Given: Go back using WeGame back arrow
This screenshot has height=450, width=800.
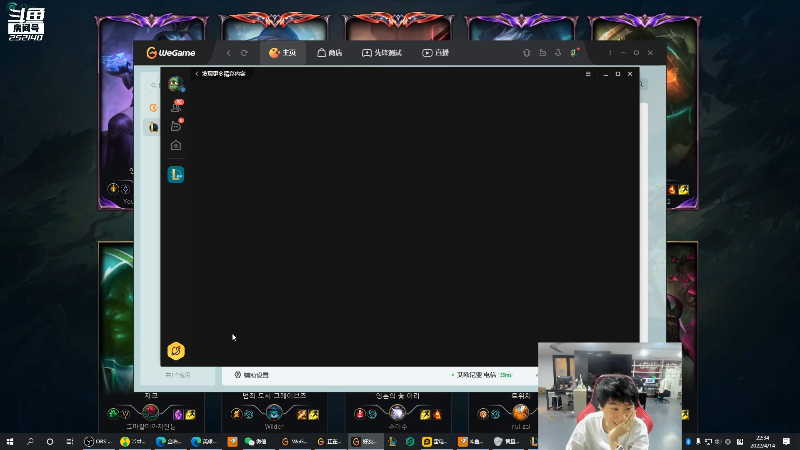Looking at the screenshot, I should 229,53.
